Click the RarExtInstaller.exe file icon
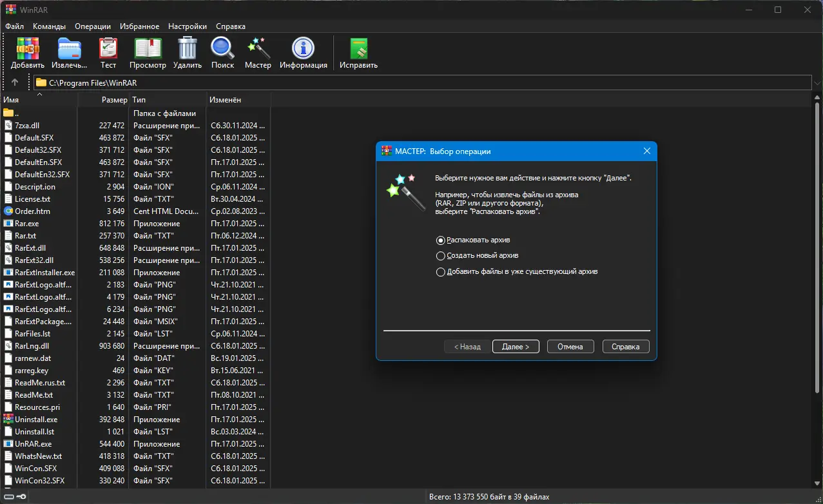The image size is (823, 504). coord(8,273)
